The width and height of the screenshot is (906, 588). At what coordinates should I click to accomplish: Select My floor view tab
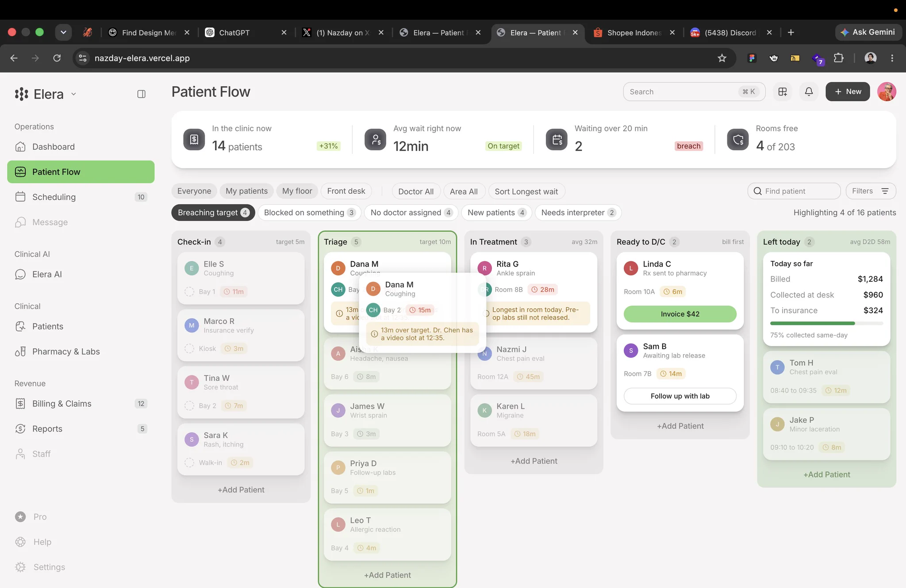(297, 191)
